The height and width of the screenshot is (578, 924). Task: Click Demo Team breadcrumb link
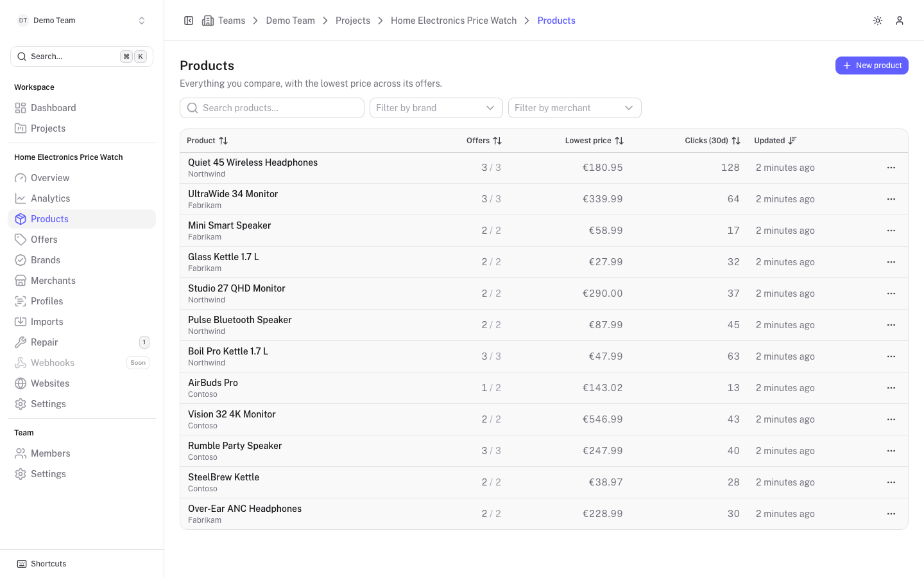(291, 21)
